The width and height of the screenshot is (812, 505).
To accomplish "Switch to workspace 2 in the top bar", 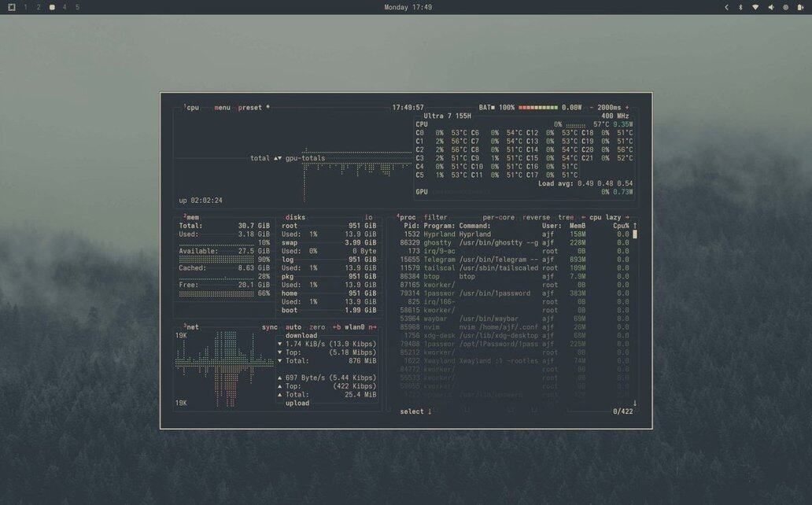I will click(x=38, y=7).
